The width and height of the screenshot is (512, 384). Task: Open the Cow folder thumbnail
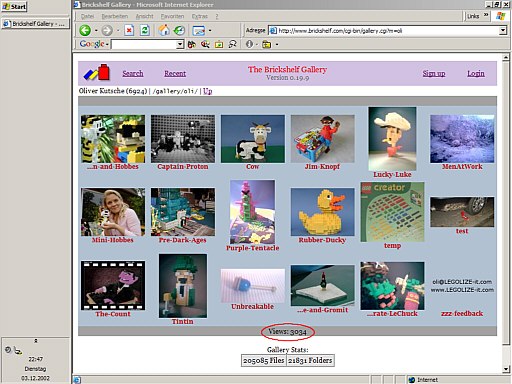253,139
